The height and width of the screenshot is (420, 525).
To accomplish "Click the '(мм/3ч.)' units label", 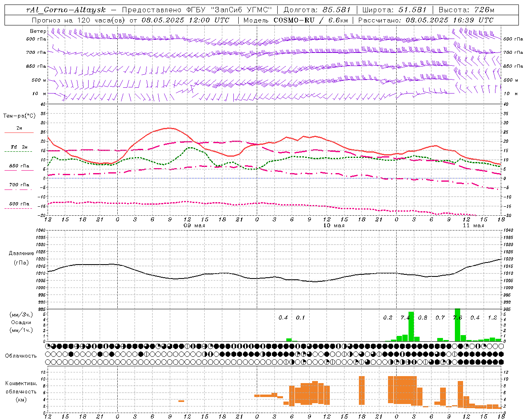I will click(x=21, y=314).
